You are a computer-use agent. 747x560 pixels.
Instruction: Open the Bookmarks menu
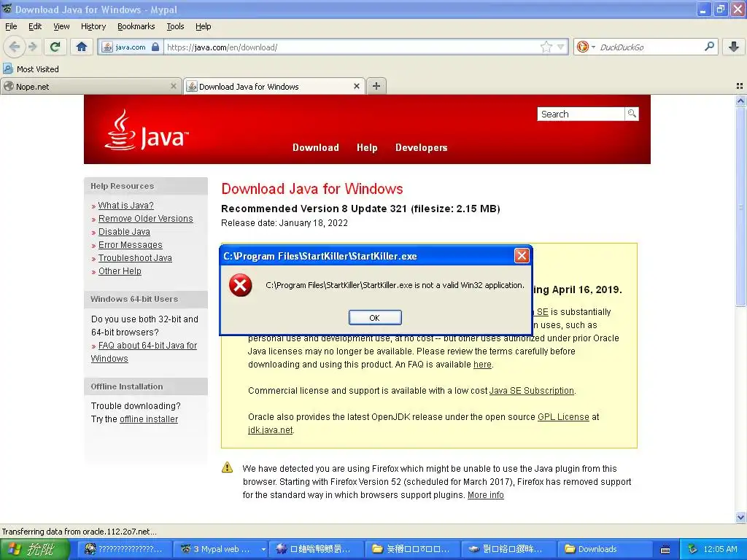pos(136,26)
